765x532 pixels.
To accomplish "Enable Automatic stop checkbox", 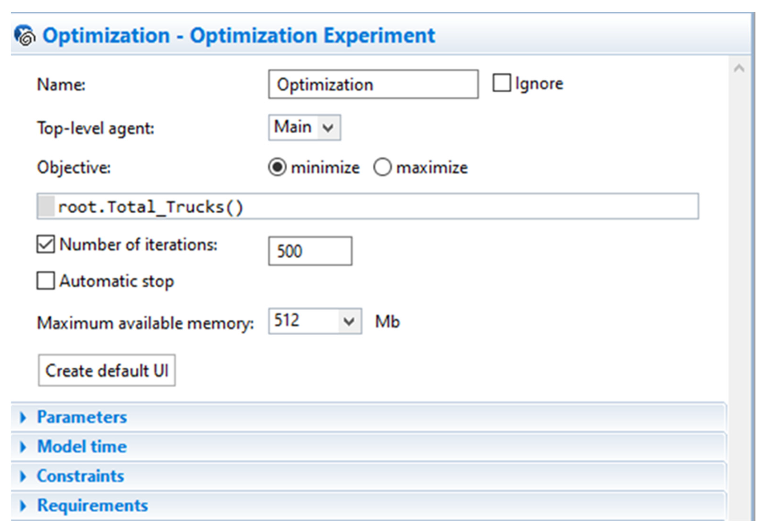I will coord(46,281).
